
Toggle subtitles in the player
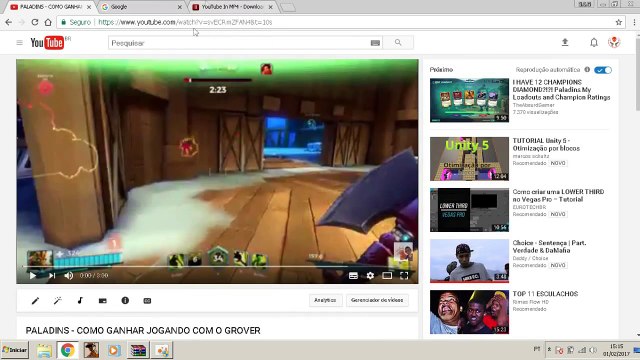(353, 276)
